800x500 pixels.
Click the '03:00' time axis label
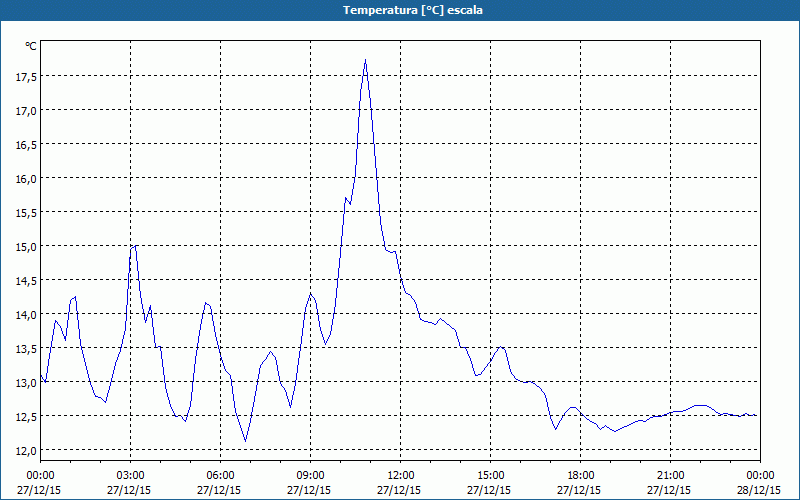[130, 476]
